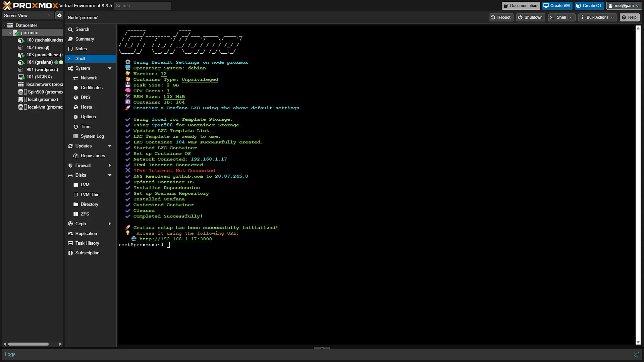Viewport: 644px width, 362px height.
Task: Click the Documentation button
Action: click(521, 6)
